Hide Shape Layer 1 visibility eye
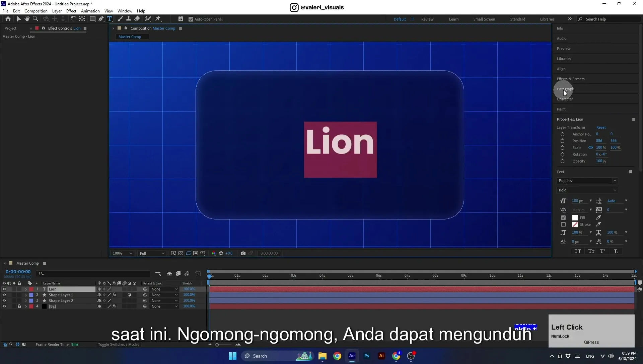This screenshot has height=364, width=643. 4,295
